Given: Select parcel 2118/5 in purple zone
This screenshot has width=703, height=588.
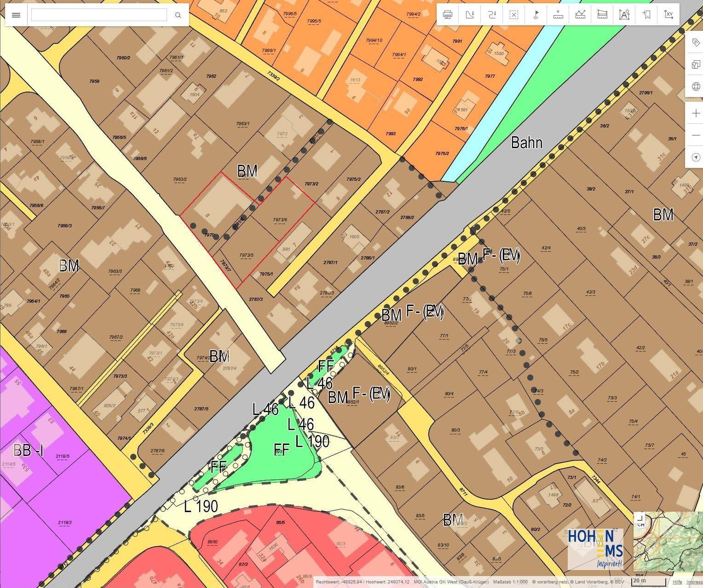Looking at the screenshot, I should (x=63, y=456).
